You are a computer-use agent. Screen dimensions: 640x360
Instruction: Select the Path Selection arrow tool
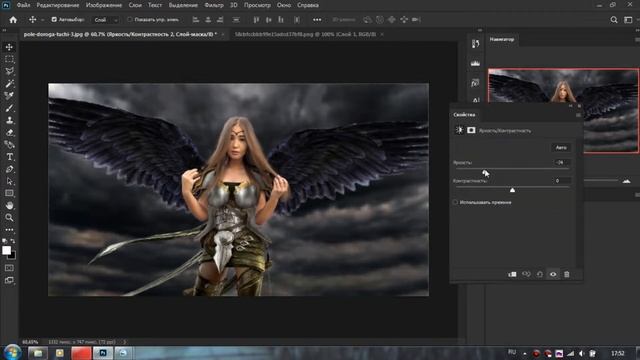coord(9,181)
